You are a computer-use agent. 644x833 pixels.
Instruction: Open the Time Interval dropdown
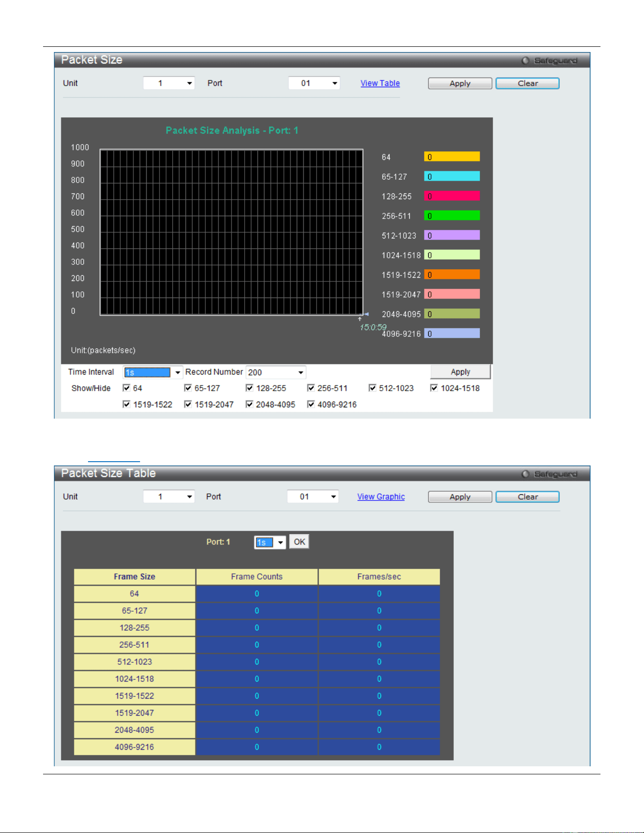153,372
